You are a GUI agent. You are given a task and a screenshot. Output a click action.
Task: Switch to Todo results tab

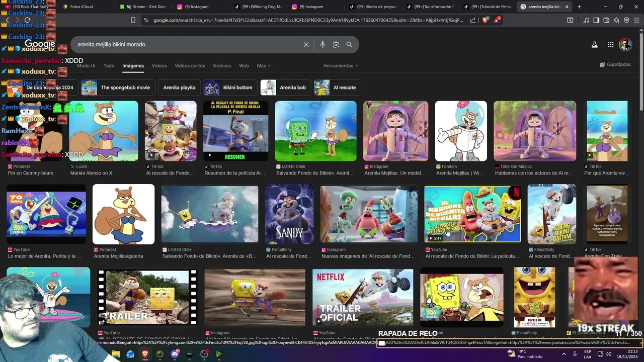(x=109, y=66)
